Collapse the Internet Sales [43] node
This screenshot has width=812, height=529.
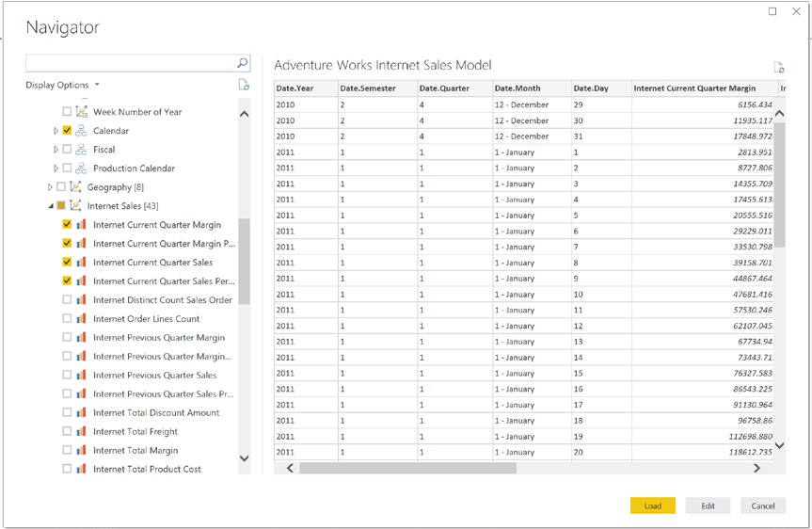(x=50, y=206)
